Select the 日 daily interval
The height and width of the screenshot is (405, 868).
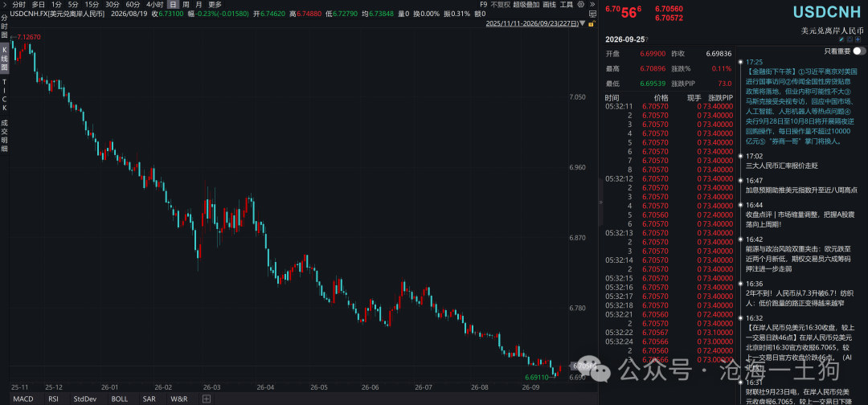pyautogui.click(x=173, y=4)
